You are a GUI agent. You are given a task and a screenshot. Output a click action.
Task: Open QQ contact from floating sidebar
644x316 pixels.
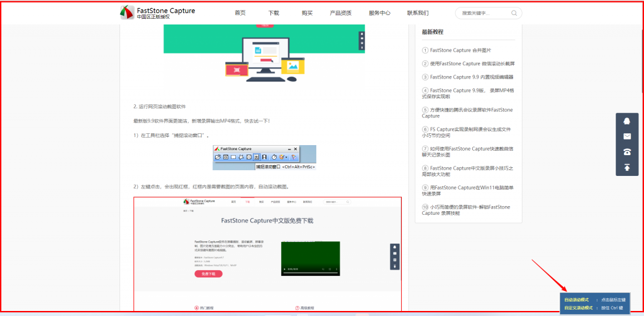(627, 121)
